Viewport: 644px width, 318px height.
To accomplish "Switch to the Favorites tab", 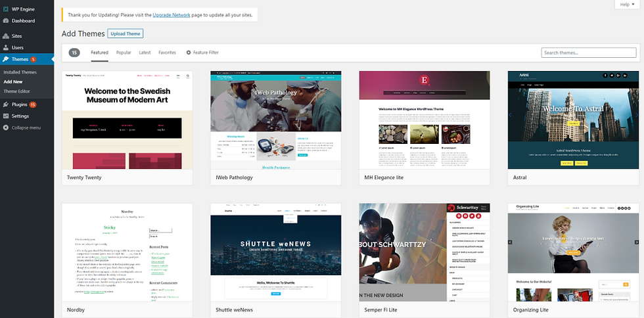I will tap(167, 53).
